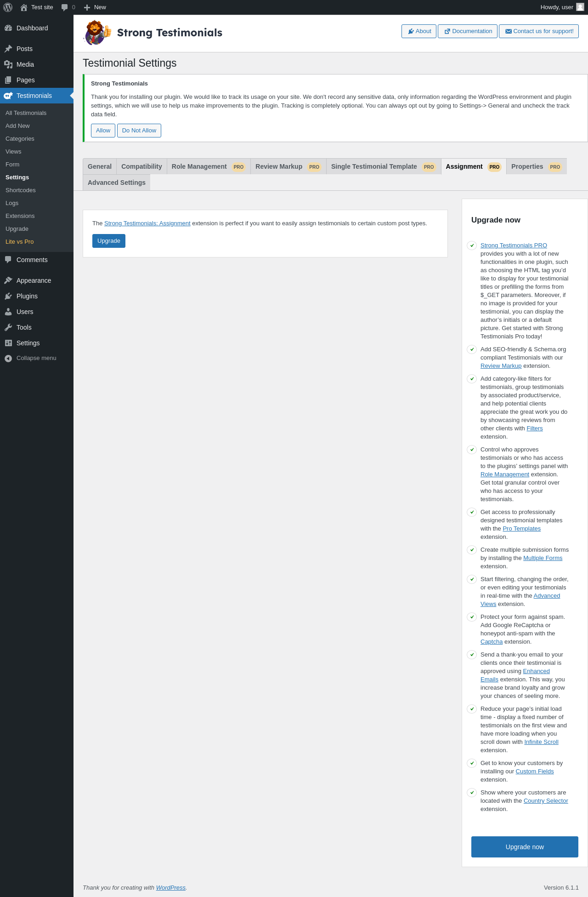Screen dimensions: 588x897
Task: Click the Pages icon in sidebar
Action: point(8,80)
